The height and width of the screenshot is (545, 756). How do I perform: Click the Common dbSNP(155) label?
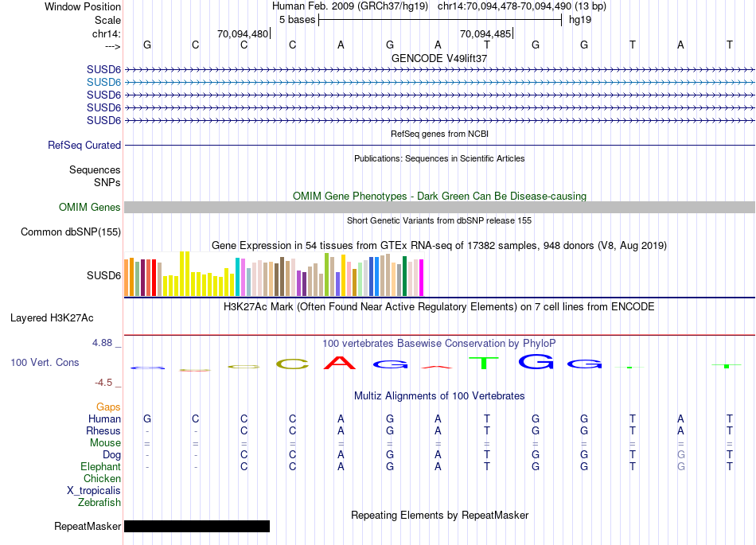(x=70, y=232)
